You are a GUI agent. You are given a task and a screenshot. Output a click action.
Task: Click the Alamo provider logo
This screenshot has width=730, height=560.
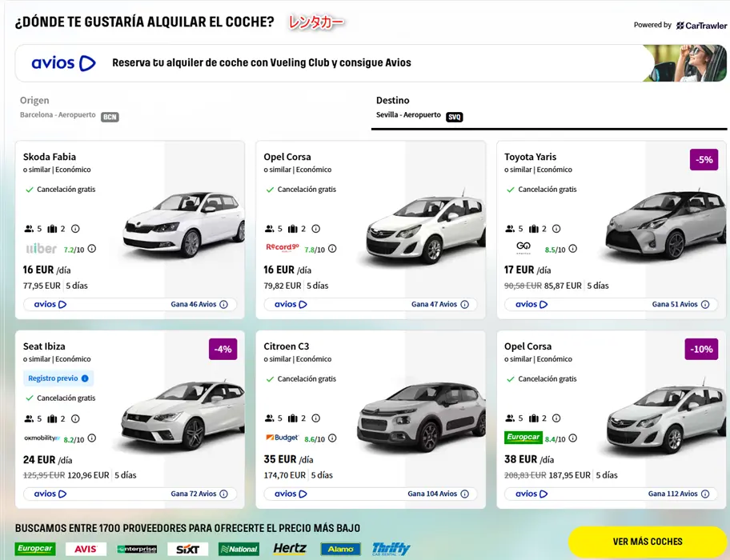340,550
